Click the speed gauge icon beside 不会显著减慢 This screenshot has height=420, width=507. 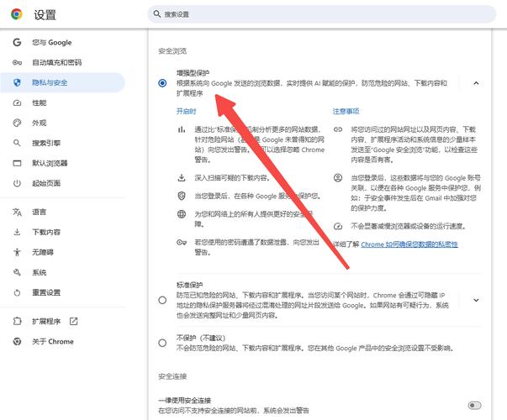[x=338, y=226]
